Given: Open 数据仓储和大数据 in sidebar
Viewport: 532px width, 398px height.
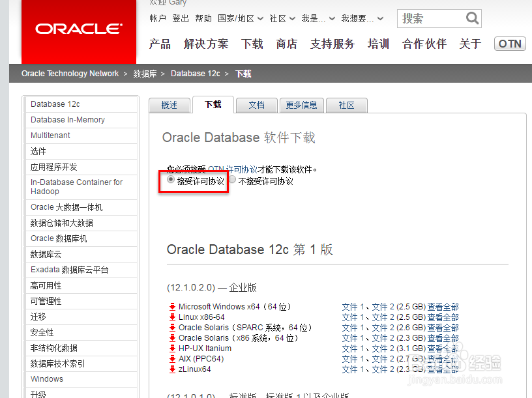Looking at the screenshot, I should (x=81, y=223).
